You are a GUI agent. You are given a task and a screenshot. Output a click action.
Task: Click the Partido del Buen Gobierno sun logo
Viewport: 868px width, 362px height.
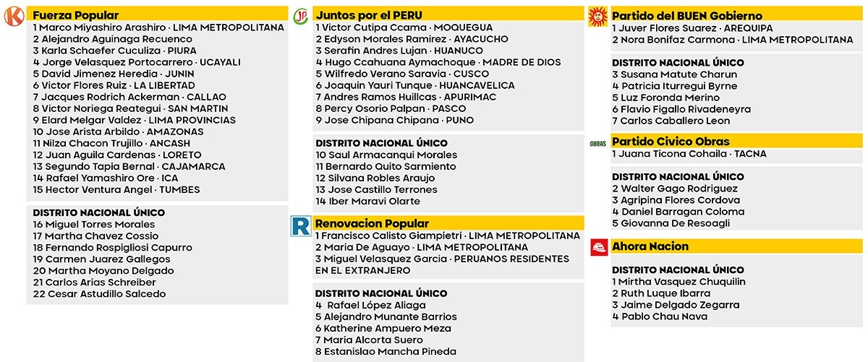tap(597, 15)
